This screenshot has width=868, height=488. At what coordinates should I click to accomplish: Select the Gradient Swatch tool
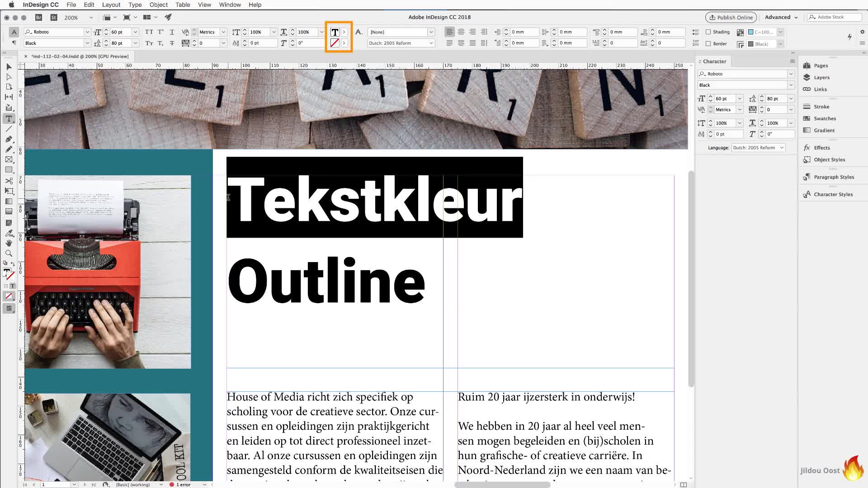pos(9,202)
